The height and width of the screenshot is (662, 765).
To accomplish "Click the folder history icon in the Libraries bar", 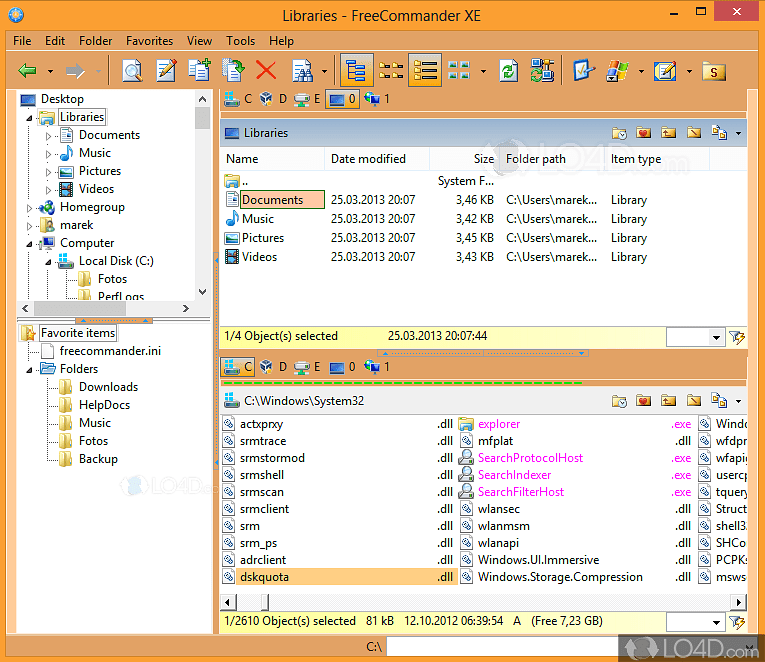I will 619,133.
